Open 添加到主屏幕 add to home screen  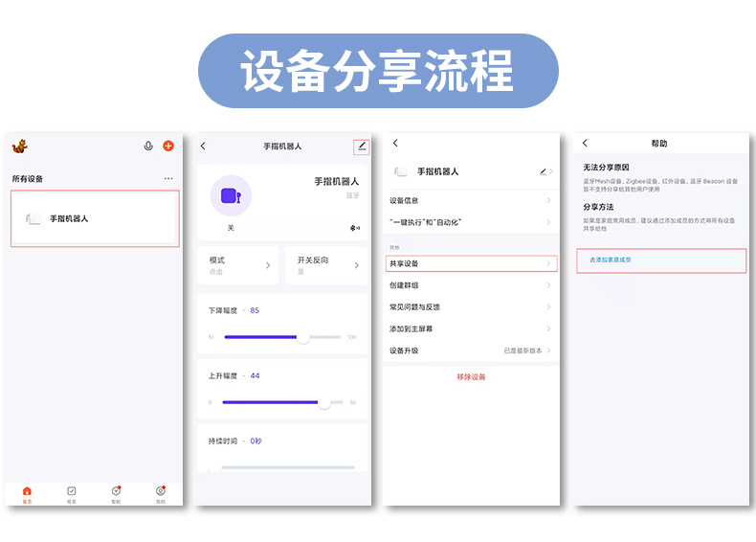point(471,328)
